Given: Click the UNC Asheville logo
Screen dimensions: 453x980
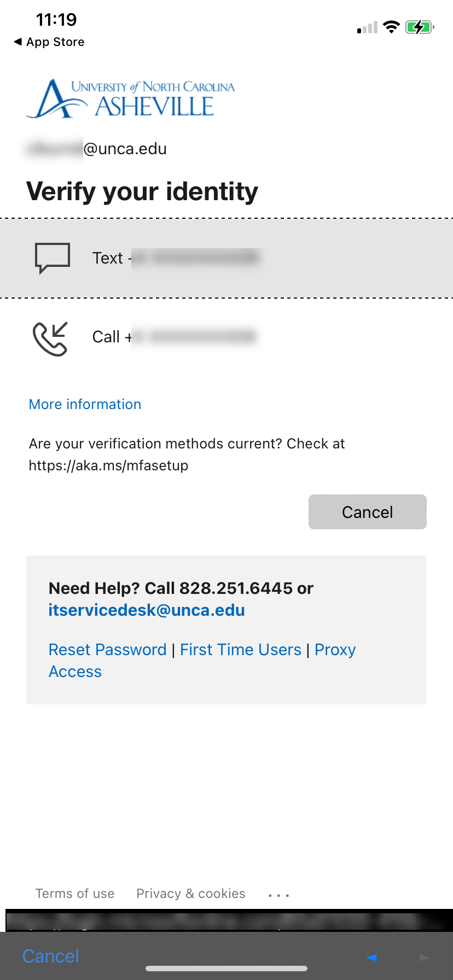Looking at the screenshot, I should [131, 99].
